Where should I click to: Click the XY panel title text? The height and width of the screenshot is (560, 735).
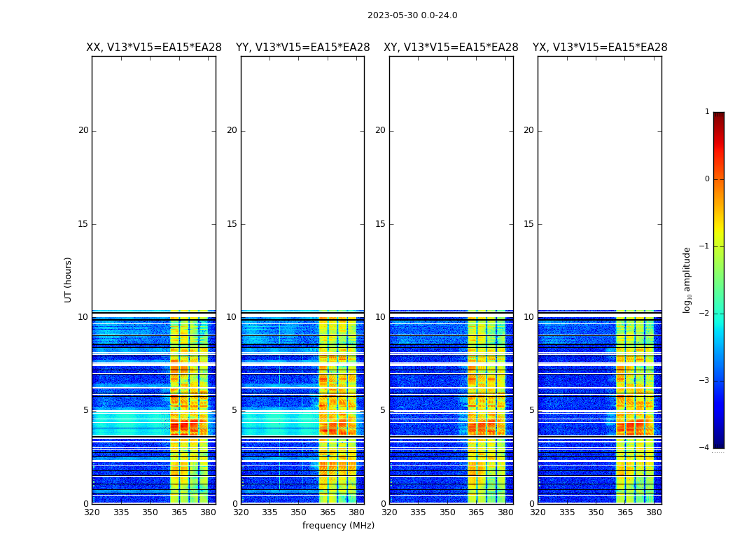pos(451,48)
